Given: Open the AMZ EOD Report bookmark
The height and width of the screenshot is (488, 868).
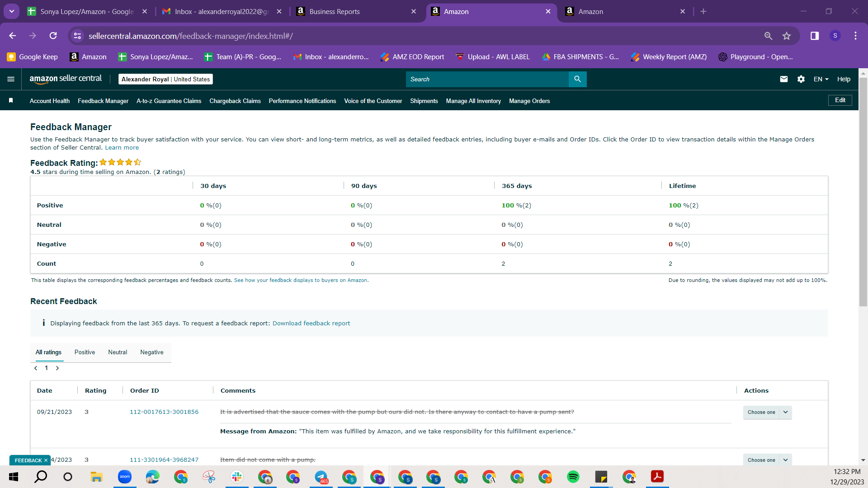Looking at the screenshot, I should [x=412, y=57].
